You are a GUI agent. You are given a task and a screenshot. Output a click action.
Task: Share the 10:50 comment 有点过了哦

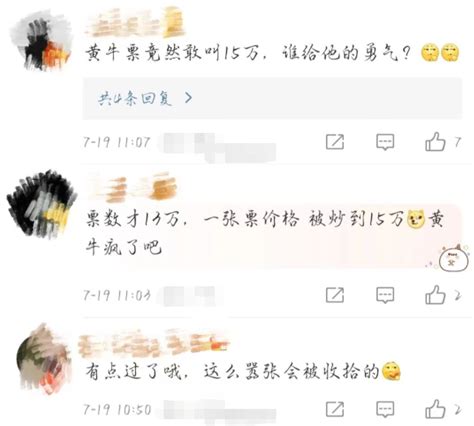coord(335,409)
